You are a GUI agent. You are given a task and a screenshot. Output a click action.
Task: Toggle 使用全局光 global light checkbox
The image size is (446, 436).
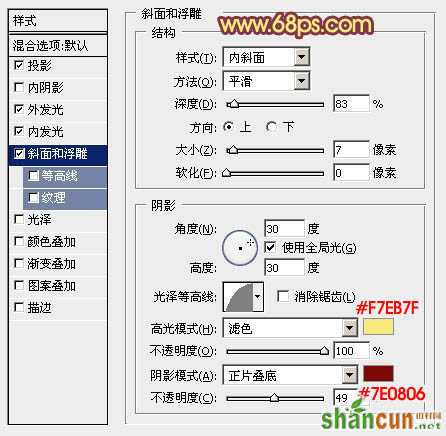click(270, 248)
